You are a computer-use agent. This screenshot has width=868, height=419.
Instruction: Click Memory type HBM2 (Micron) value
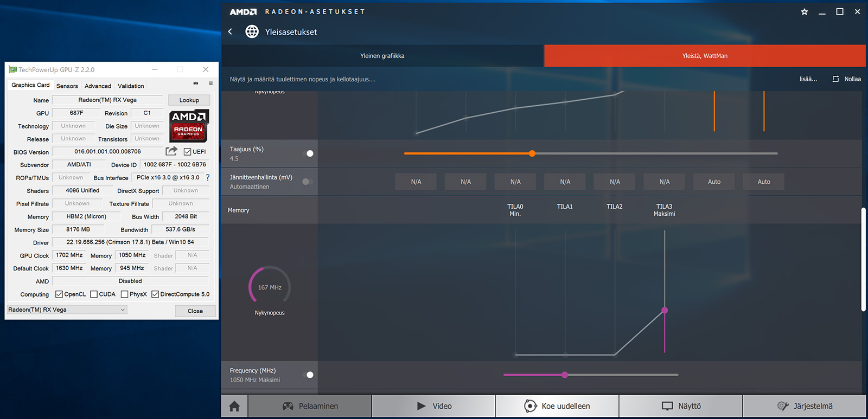coord(86,216)
